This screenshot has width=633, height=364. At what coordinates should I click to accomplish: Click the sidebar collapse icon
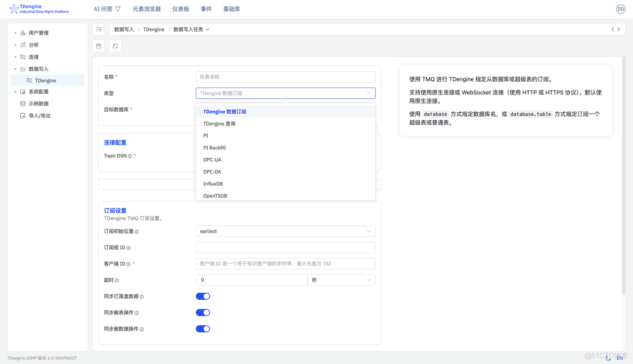point(99,30)
